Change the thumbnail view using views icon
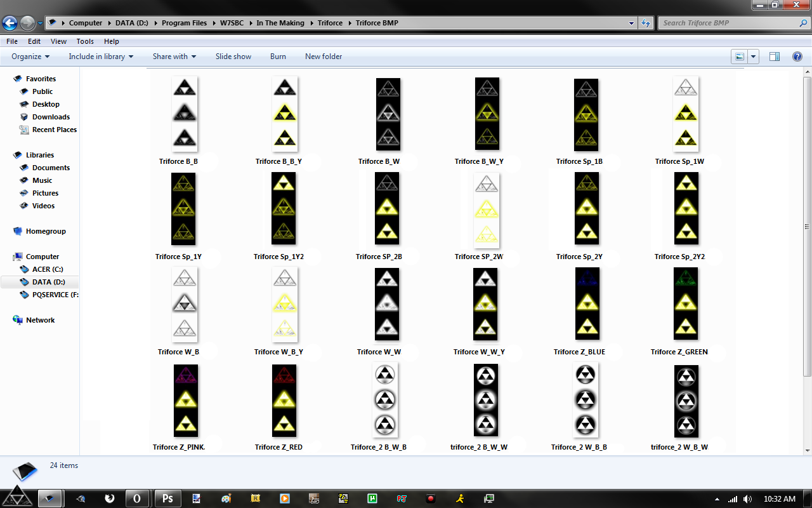 pos(740,56)
